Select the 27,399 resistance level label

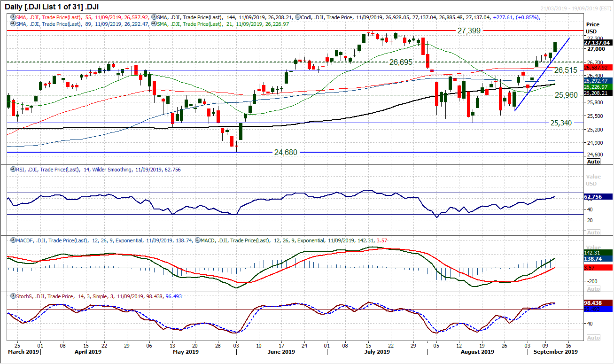point(470,30)
